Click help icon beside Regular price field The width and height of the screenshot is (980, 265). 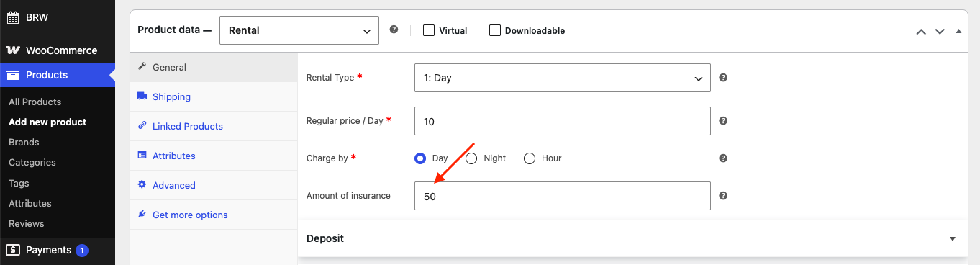pos(723,121)
